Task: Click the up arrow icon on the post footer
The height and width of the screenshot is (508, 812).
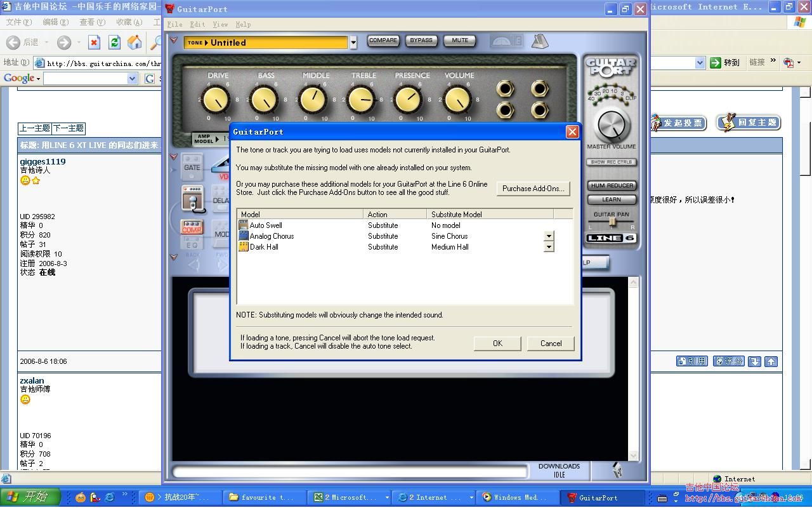Action: tap(771, 361)
